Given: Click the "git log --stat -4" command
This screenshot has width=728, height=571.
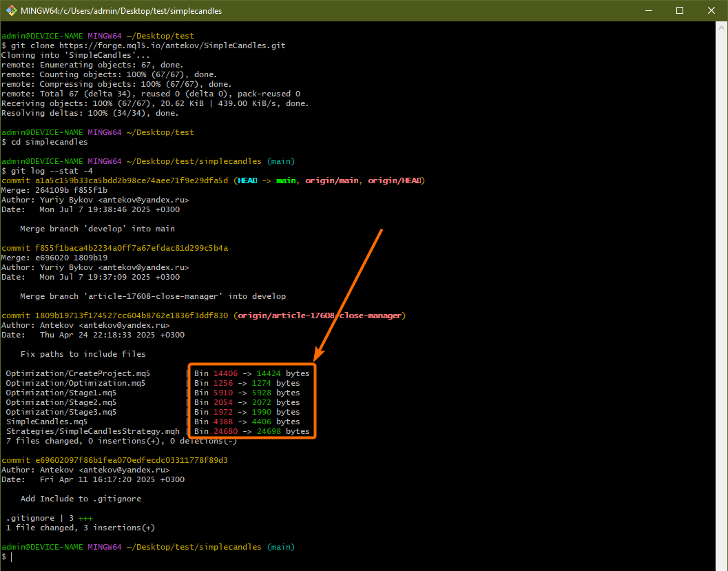Looking at the screenshot, I should coord(52,171).
